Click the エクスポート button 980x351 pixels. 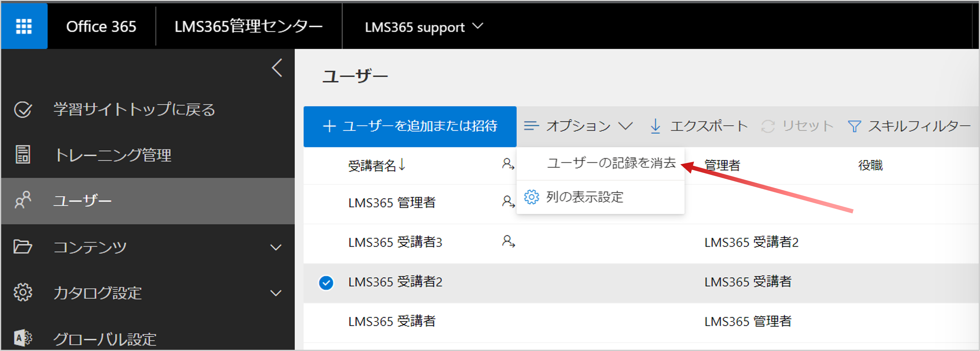point(699,126)
